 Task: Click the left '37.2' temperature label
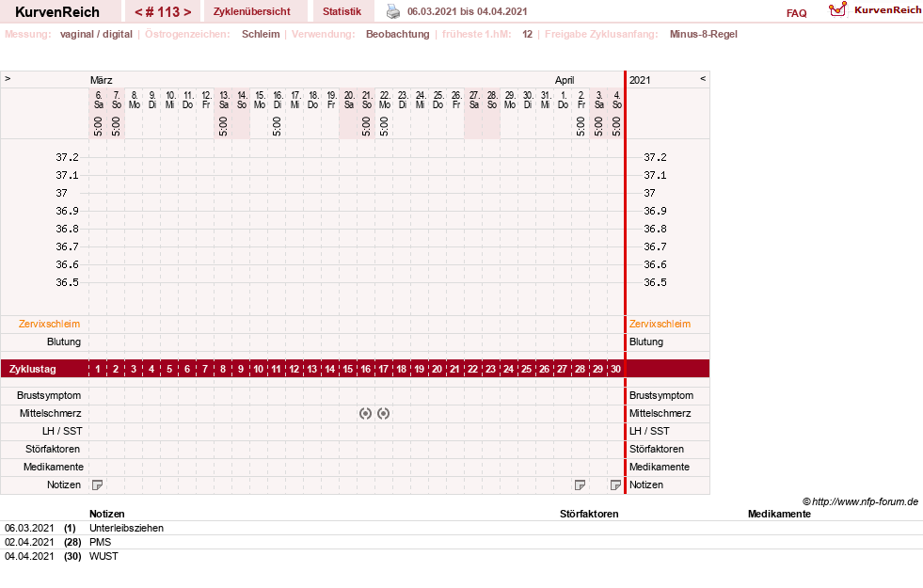(x=67, y=157)
